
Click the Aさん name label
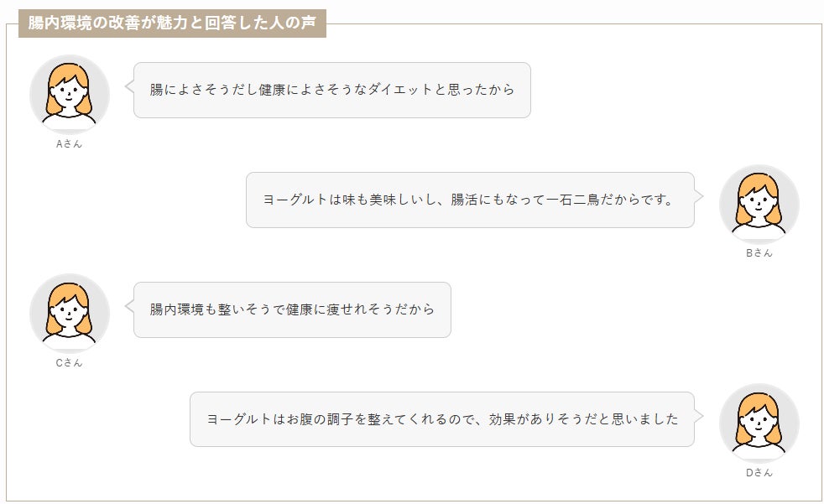point(69,143)
